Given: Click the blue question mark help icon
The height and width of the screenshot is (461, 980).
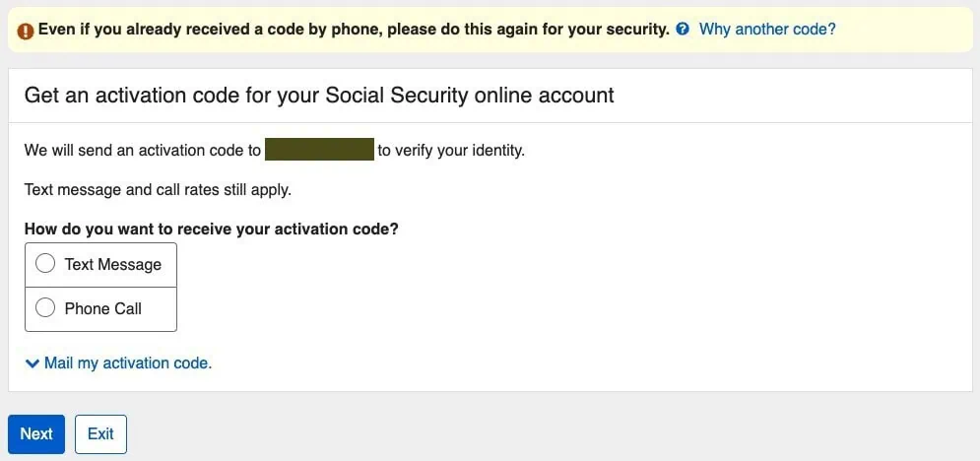Looking at the screenshot, I should (683, 30).
